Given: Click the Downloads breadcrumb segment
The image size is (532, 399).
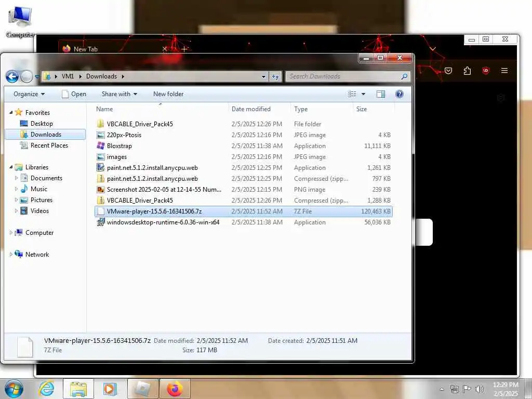Looking at the screenshot, I should coord(101,76).
